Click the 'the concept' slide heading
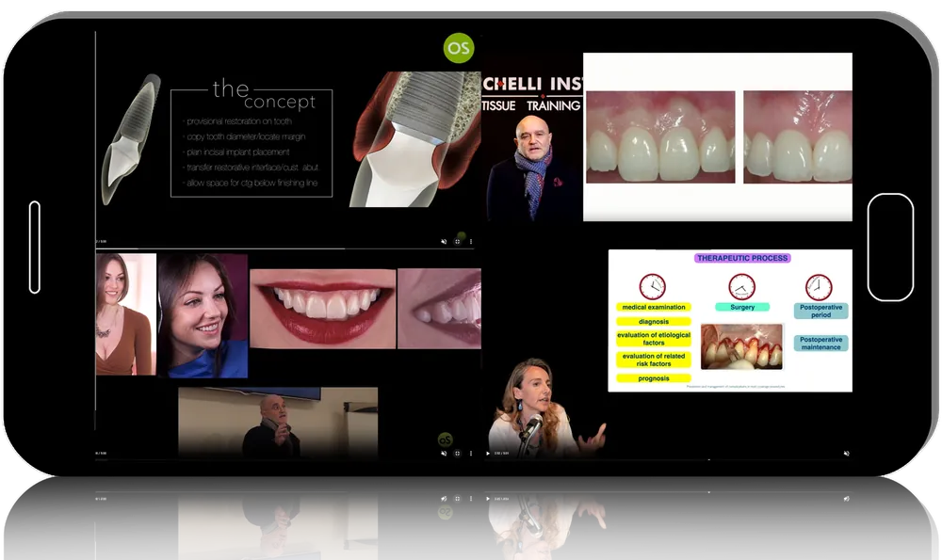 [x=265, y=95]
